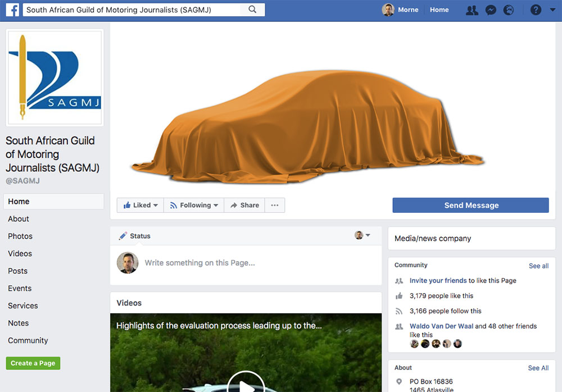Open the Messenger icon
Image resolution: width=562 pixels, height=392 pixels.
491,10
